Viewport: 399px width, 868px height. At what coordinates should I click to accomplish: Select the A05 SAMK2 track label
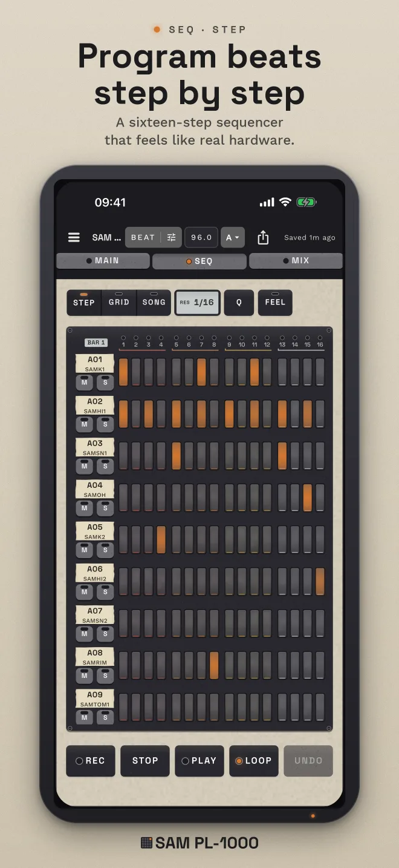pyautogui.click(x=95, y=531)
